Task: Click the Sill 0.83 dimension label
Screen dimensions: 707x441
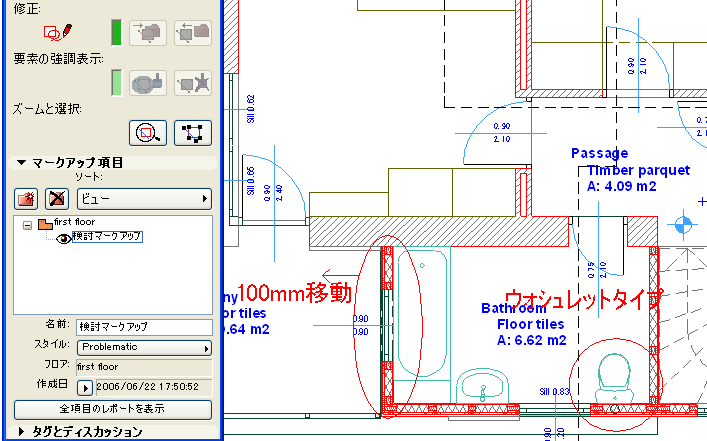Action: pos(554,391)
